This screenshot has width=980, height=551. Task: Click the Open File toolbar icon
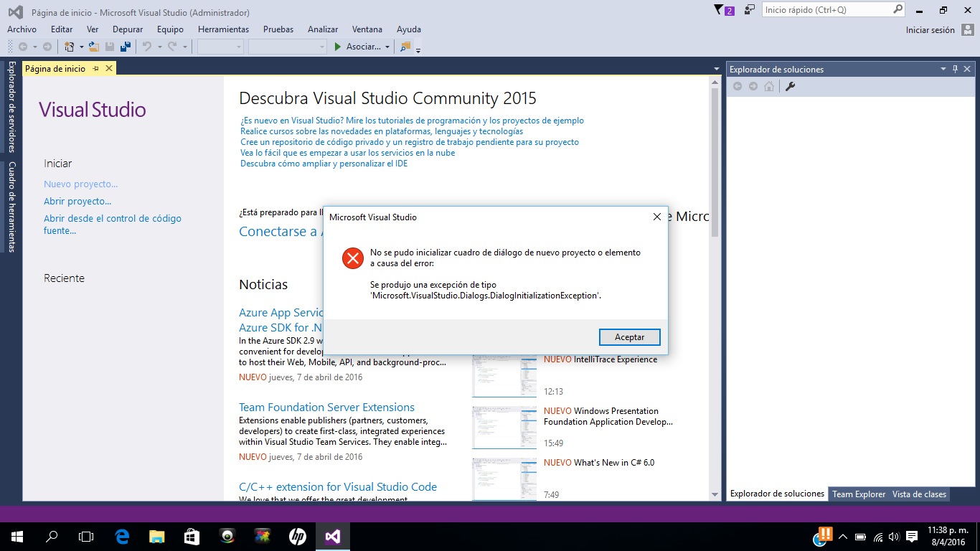click(93, 47)
